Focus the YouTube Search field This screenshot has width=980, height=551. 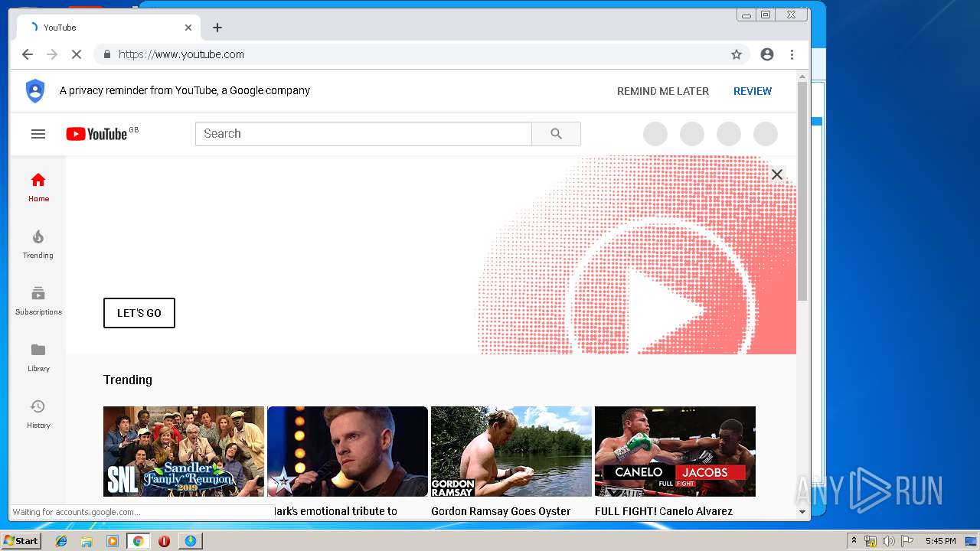364,134
